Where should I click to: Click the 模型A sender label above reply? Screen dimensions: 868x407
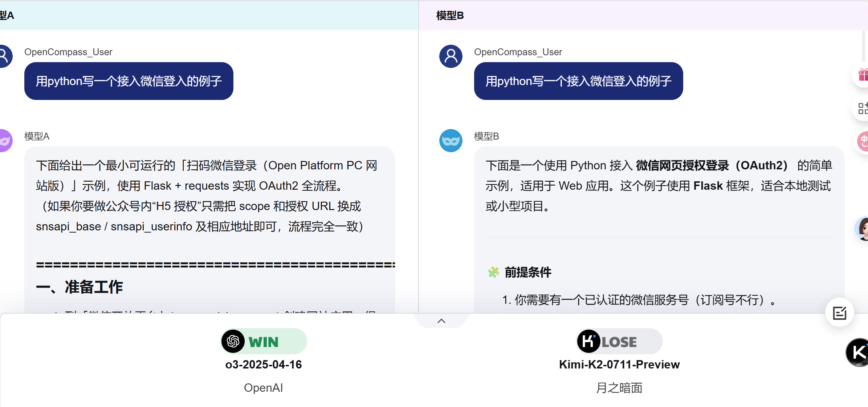37,136
